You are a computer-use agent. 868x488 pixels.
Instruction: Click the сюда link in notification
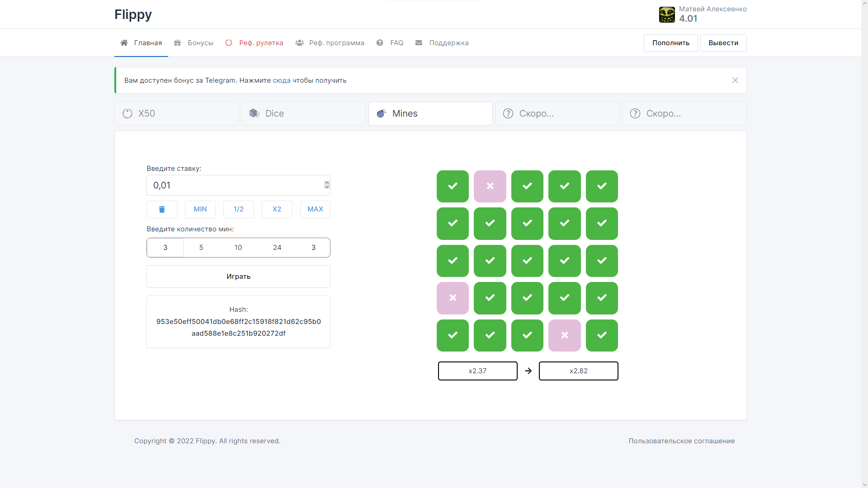tap(281, 80)
